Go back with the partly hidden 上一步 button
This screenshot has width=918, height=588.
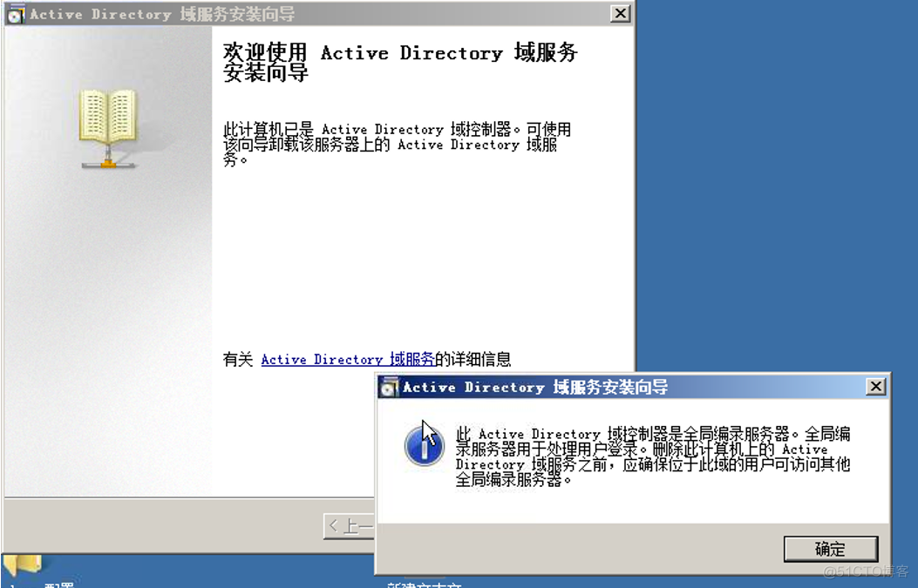tap(349, 526)
